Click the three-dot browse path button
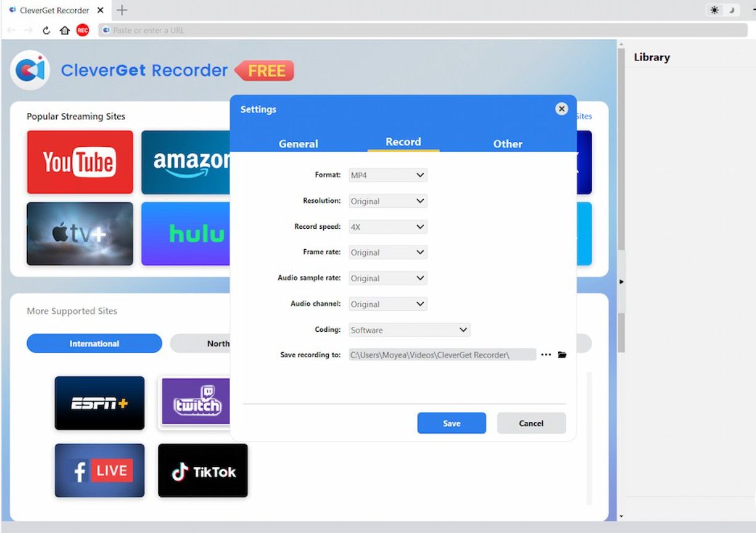Image resolution: width=756 pixels, height=533 pixels. click(x=546, y=355)
